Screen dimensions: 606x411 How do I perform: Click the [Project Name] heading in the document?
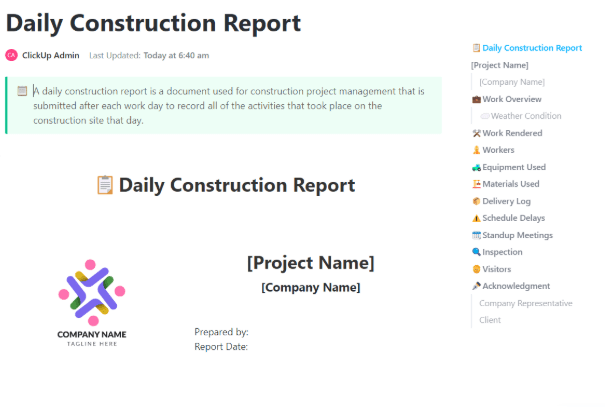tap(311, 263)
